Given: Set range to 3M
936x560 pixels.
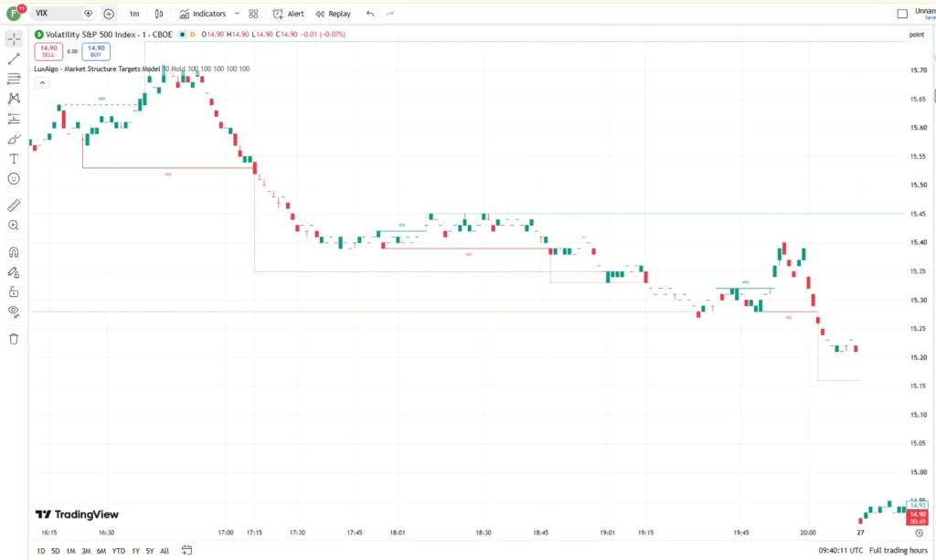Looking at the screenshot, I should [x=86, y=551].
